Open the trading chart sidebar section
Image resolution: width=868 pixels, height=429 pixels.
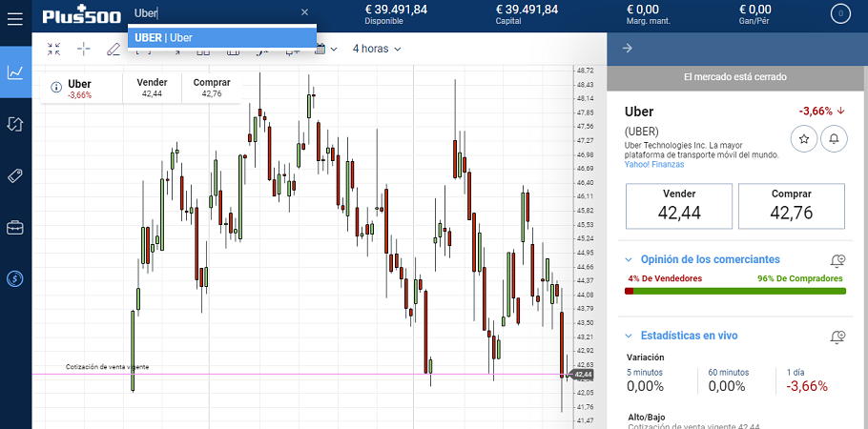(15, 72)
